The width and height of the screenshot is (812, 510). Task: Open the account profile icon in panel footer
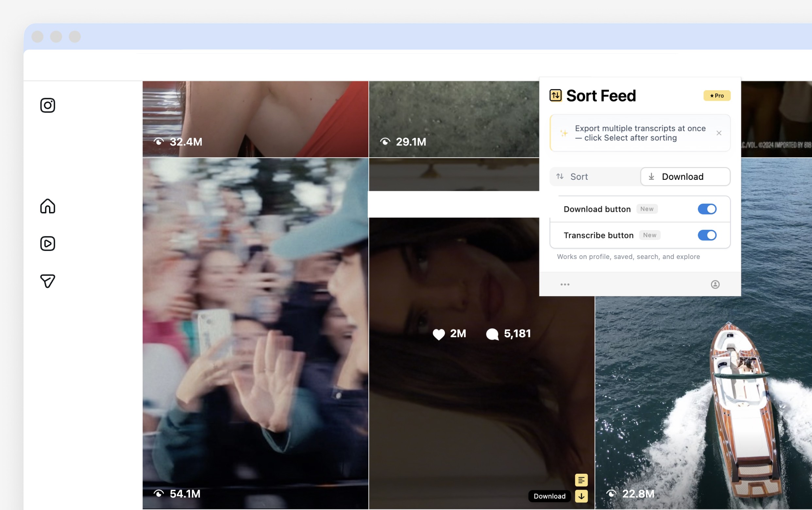[715, 284]
